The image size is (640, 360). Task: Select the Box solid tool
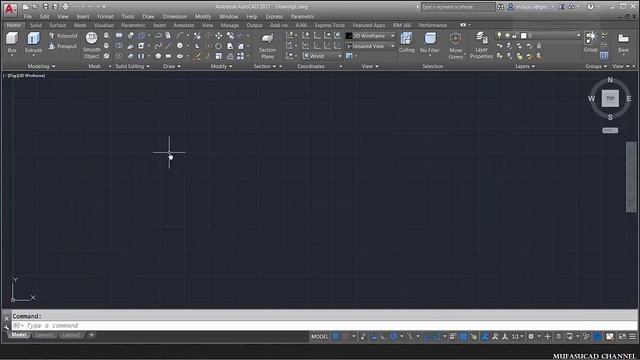[12, 43]
